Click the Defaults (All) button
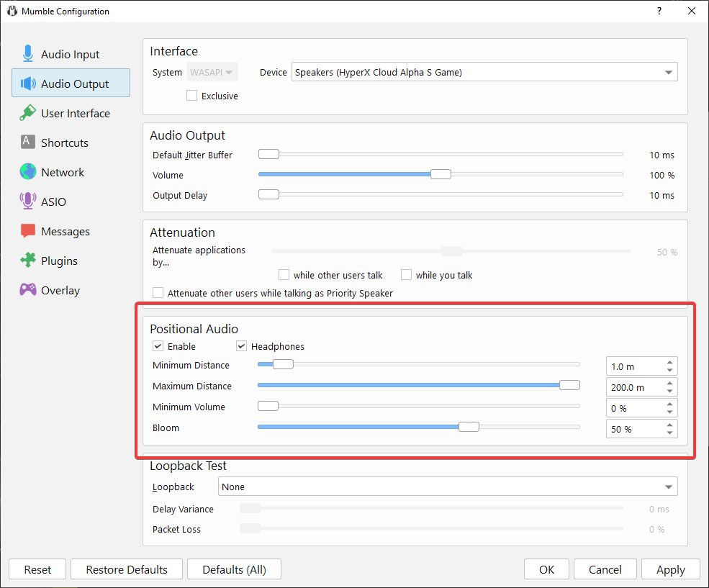This screenshot has width=709, height=588. (x=234, y=569)
